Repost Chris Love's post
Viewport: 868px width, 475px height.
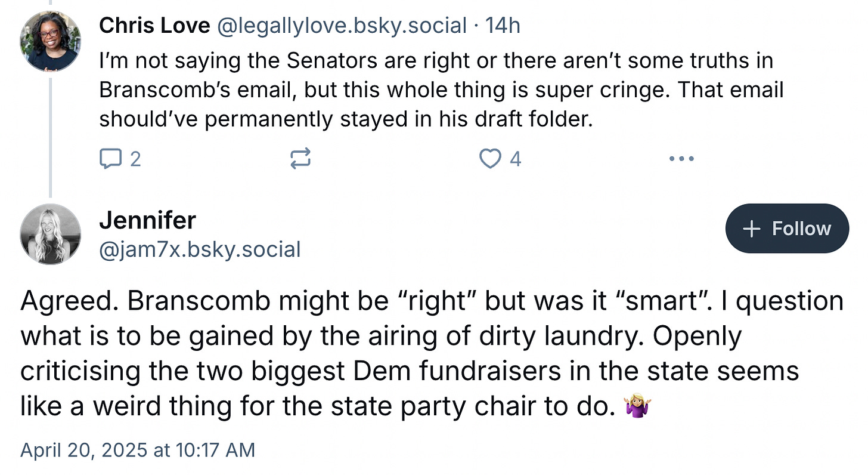tap(300, 159)
